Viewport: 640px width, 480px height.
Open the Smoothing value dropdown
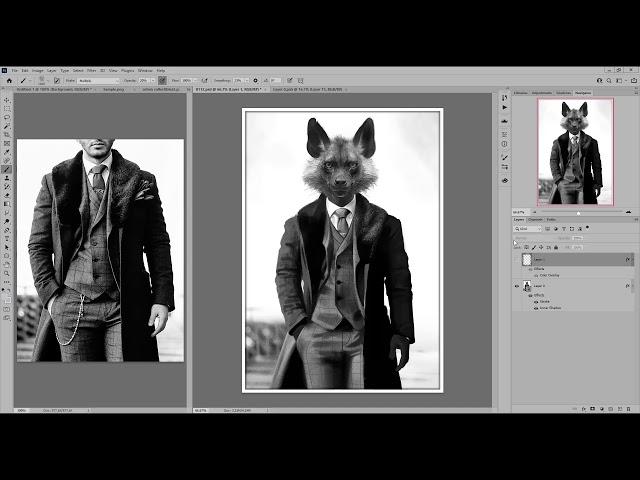246,81
